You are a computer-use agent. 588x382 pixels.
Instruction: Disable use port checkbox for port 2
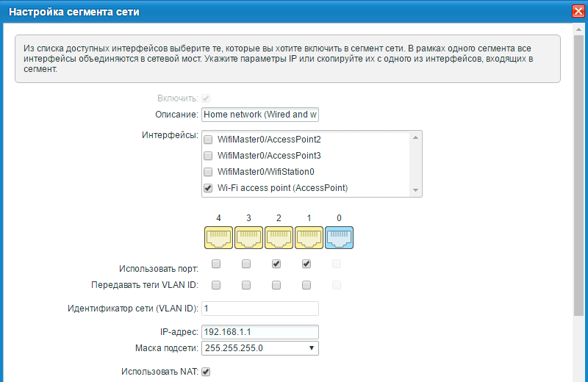click(x=276, y=264)
